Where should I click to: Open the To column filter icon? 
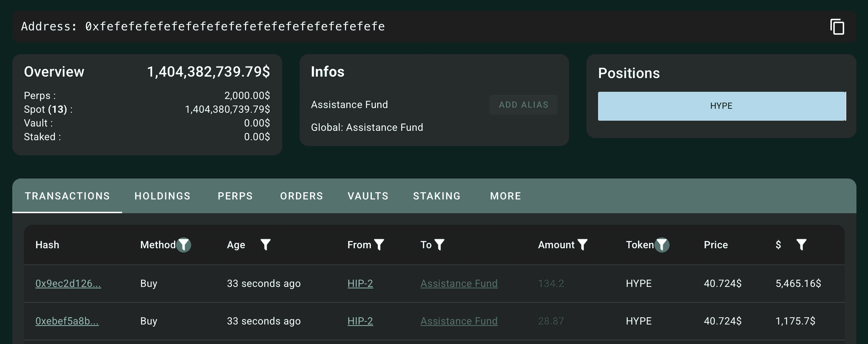pyautogui.click(x=439, y=245)
